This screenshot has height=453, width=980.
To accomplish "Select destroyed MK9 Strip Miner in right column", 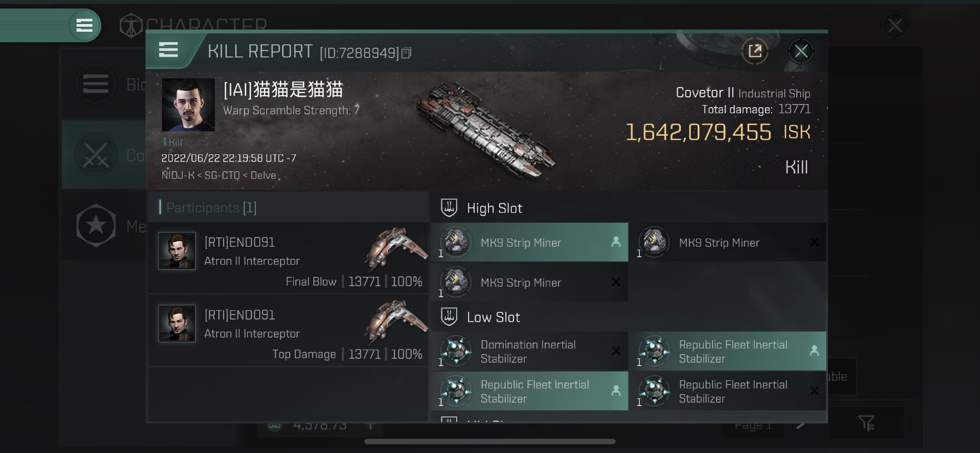I will pyautogui.click(x=727, y=242).
